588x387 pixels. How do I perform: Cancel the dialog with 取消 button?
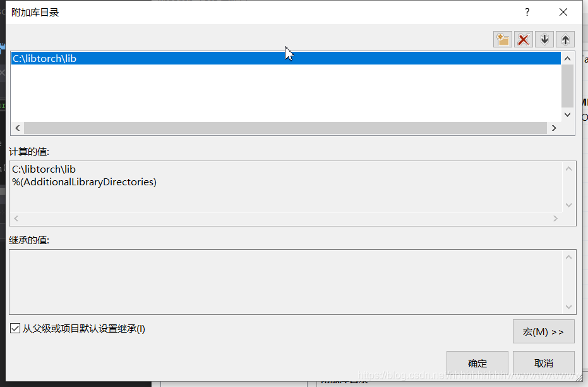(x=544, y=363)
